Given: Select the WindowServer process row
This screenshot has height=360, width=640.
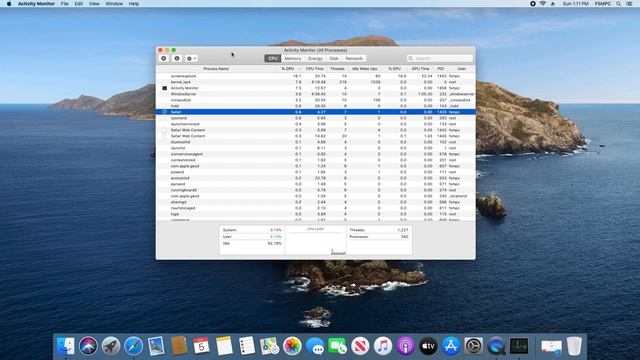Looking at the screenshot, I should point(316,94).
